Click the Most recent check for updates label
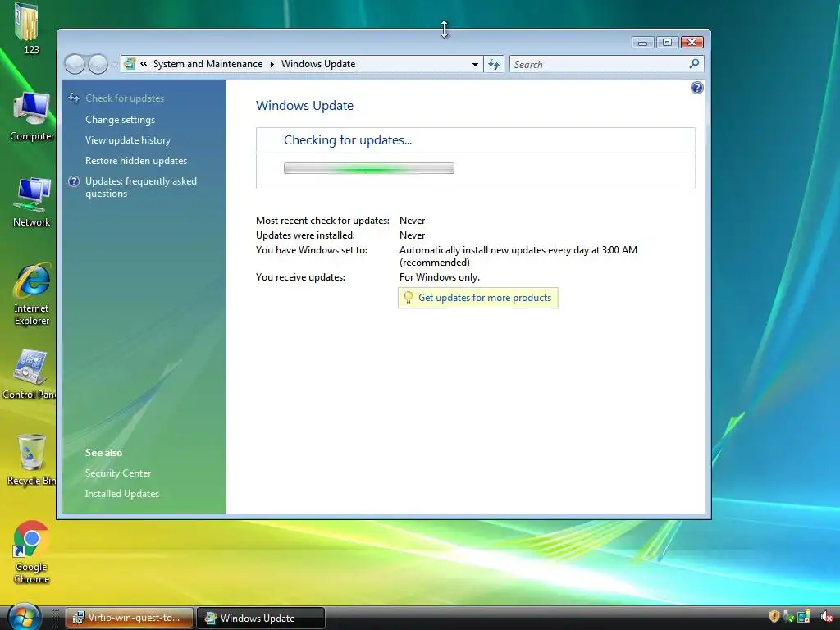Viewport: 840px width, 630px height. pyautogui.click(x=322, y=221)
